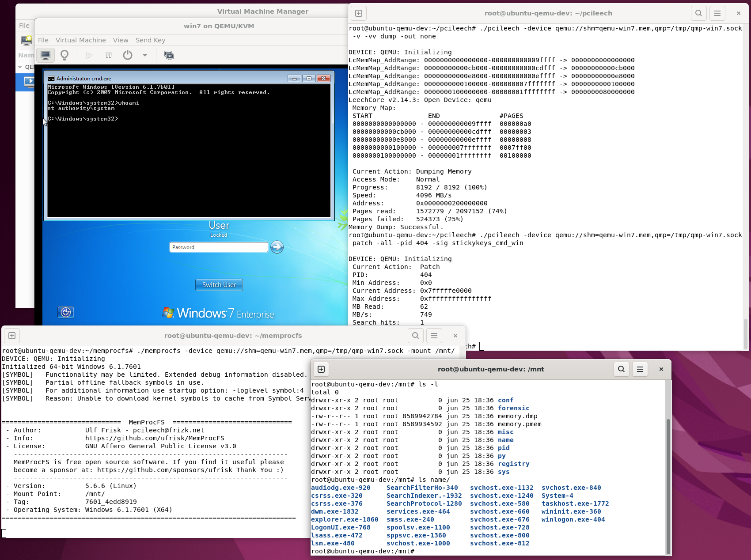Show the graphical console in win7 window

[x=45, y=55]
